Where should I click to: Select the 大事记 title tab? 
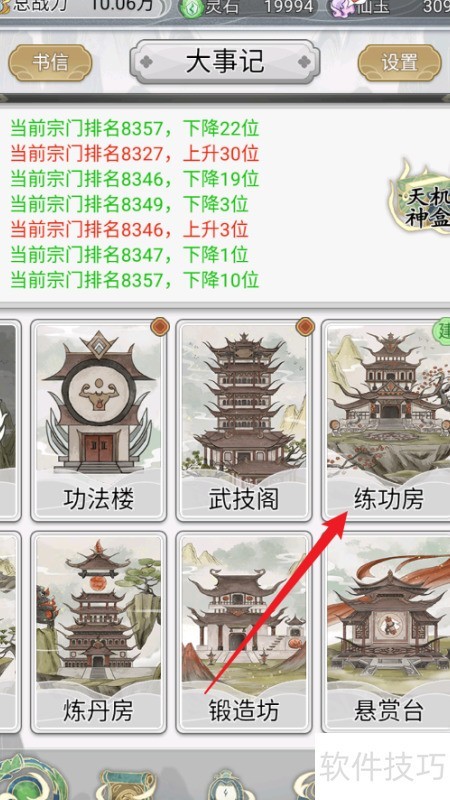[x=225, y=62]
